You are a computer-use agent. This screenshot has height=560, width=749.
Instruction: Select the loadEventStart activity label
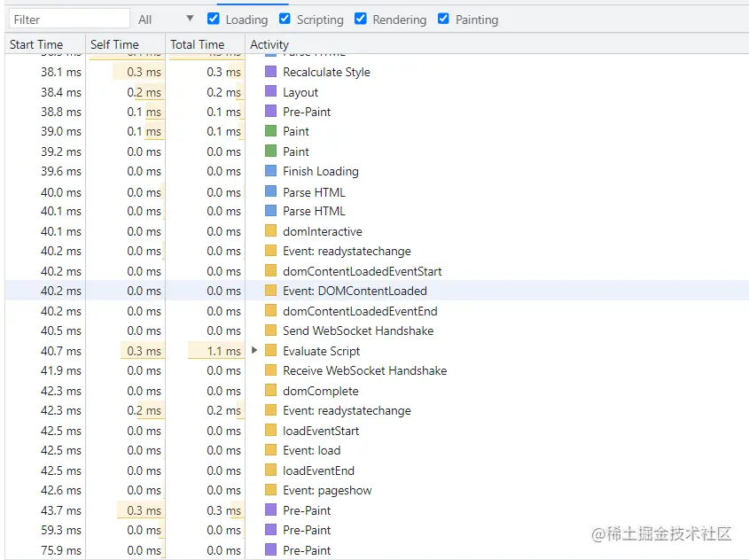pyautogui.click(x=321, y=432)
